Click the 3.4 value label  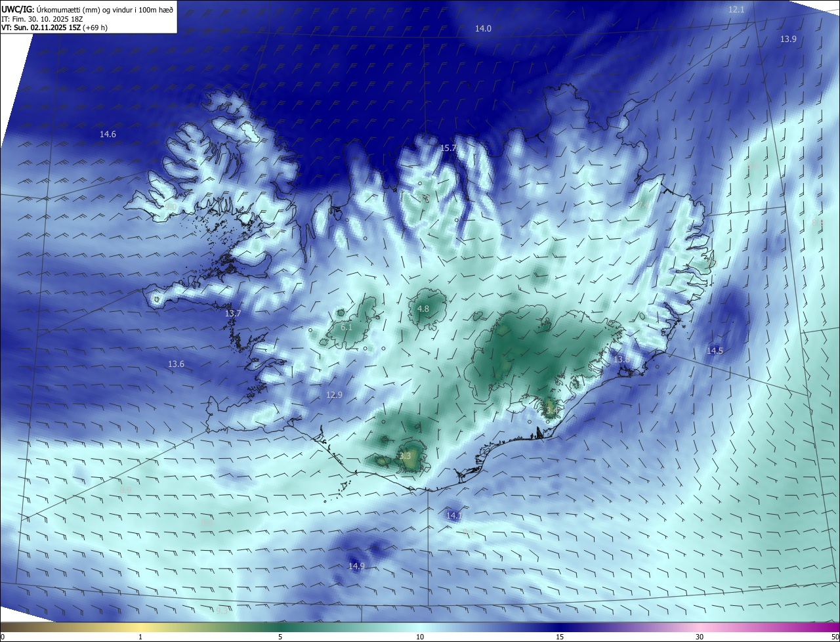(551, 411)
